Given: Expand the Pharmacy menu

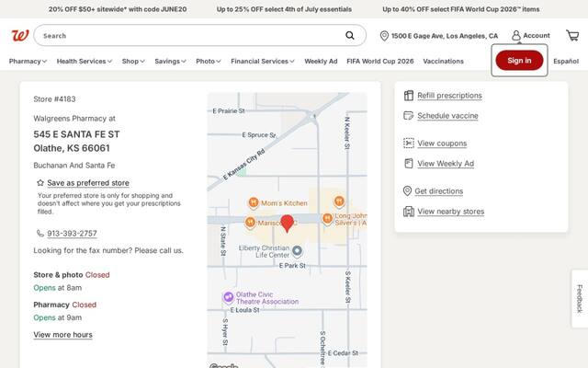Looking at the screenshot, I should (x=28, y=62).
